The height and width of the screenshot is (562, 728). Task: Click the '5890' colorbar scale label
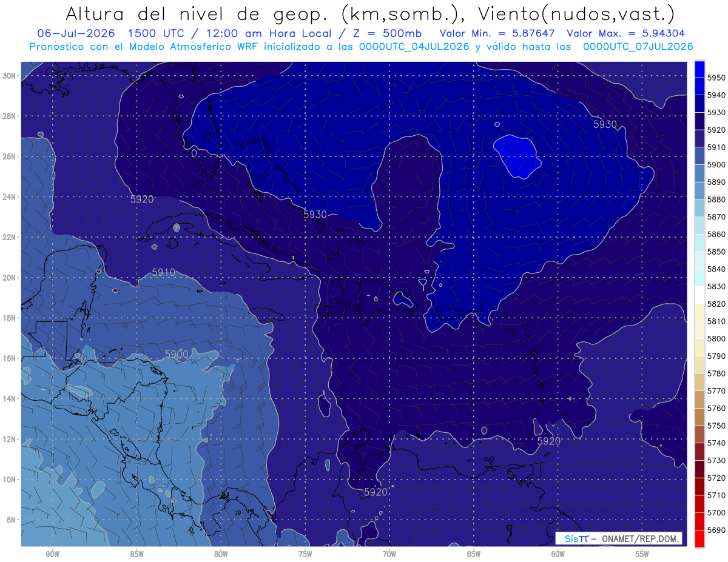[x=716, y=182]
